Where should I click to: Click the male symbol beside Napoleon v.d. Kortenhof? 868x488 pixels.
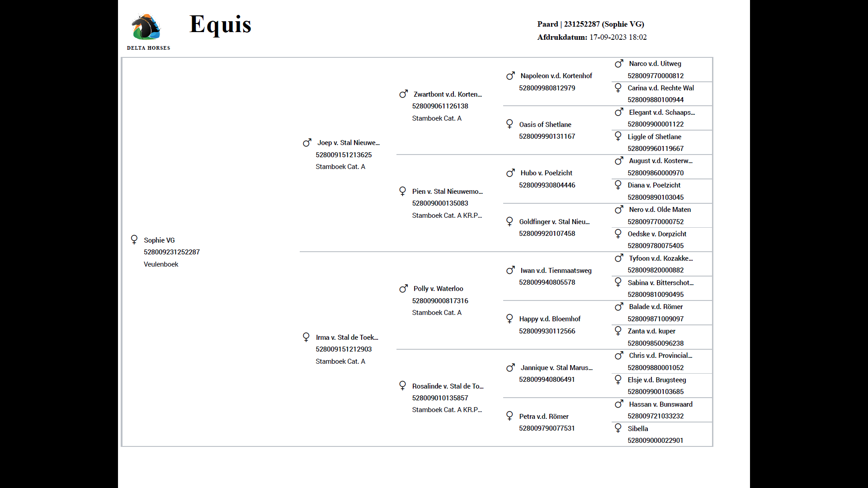click(510, 75)
